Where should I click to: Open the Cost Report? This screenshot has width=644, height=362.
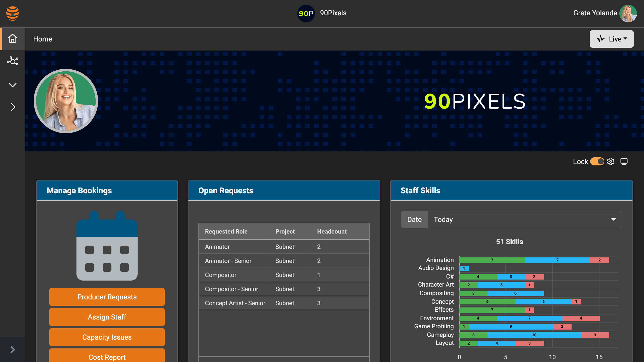click(107, 356)
